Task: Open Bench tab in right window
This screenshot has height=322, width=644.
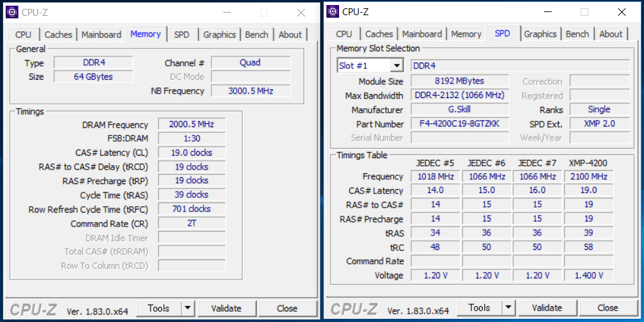Action: (x=578, y=34)
